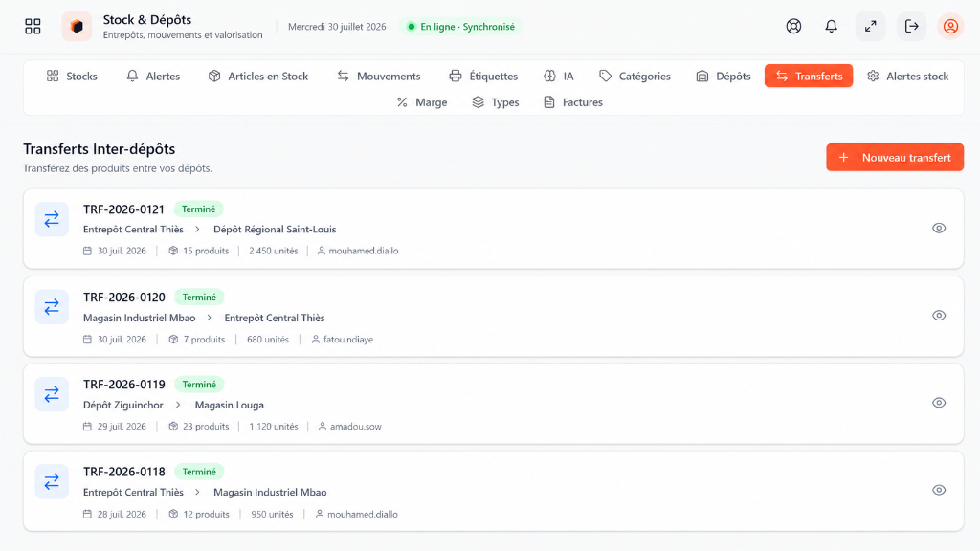Click the logout icon in header

point(911,26)
